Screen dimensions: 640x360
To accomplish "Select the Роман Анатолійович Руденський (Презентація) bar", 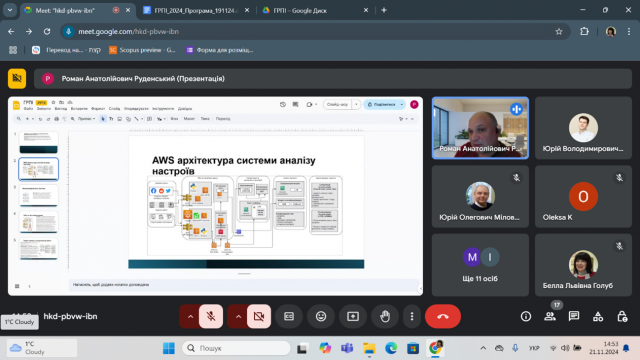I will pos(333,79).
